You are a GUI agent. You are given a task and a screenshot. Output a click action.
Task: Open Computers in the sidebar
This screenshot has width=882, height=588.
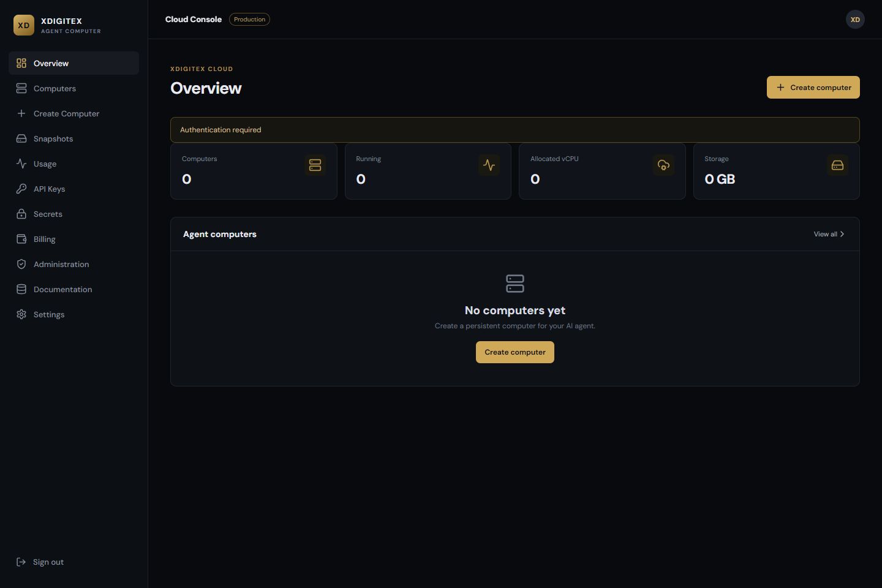tap(74, 88)
